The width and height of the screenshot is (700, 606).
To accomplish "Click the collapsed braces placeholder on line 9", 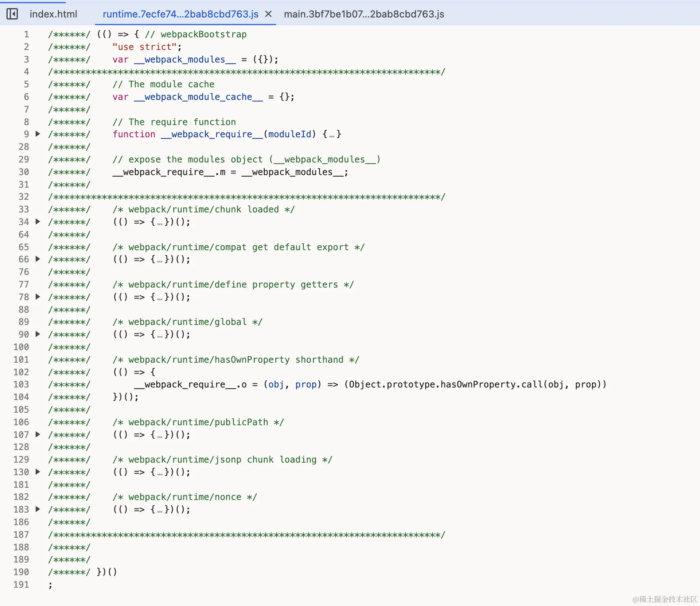I will click(x=332, y=134).
